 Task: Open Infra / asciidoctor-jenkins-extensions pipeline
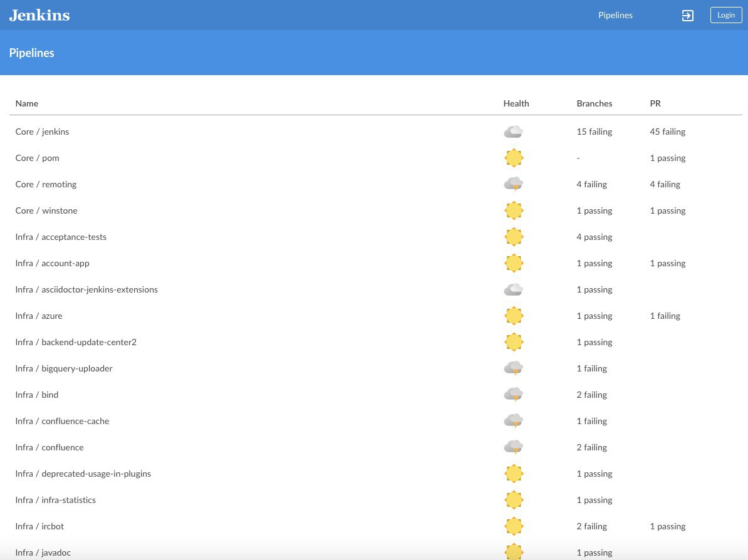pyautogui.click(x=86, y=289)
